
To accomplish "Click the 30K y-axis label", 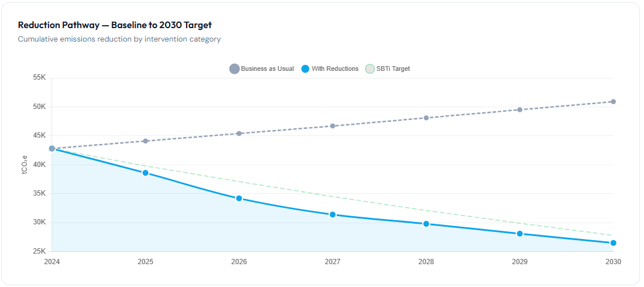I will pyautogui.click(x=39, y=223).
